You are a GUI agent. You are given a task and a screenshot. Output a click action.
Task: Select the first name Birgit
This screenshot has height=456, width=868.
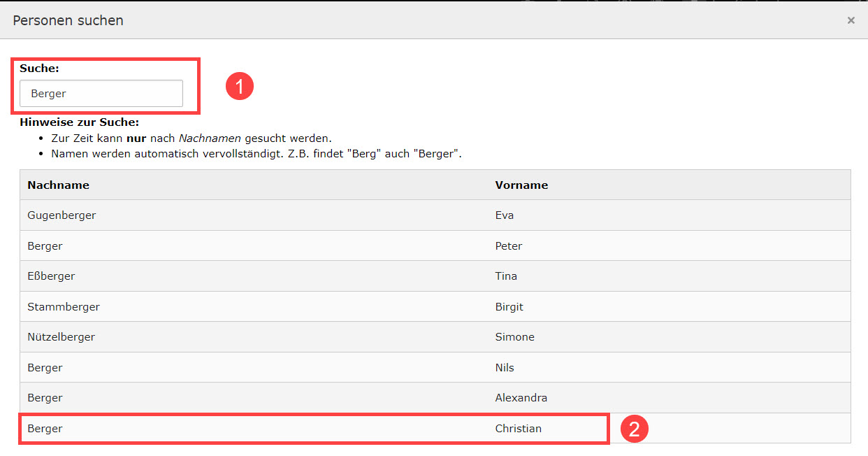[509, 307]
